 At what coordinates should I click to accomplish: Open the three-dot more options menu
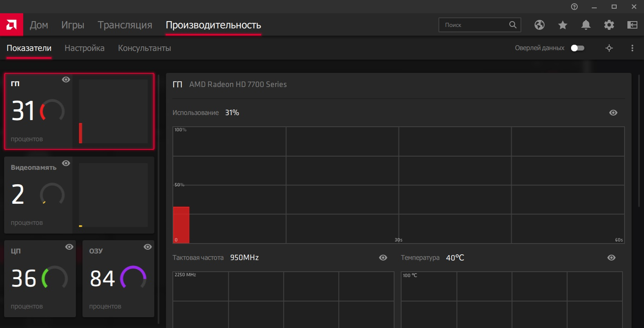click(x=632, y=48)
